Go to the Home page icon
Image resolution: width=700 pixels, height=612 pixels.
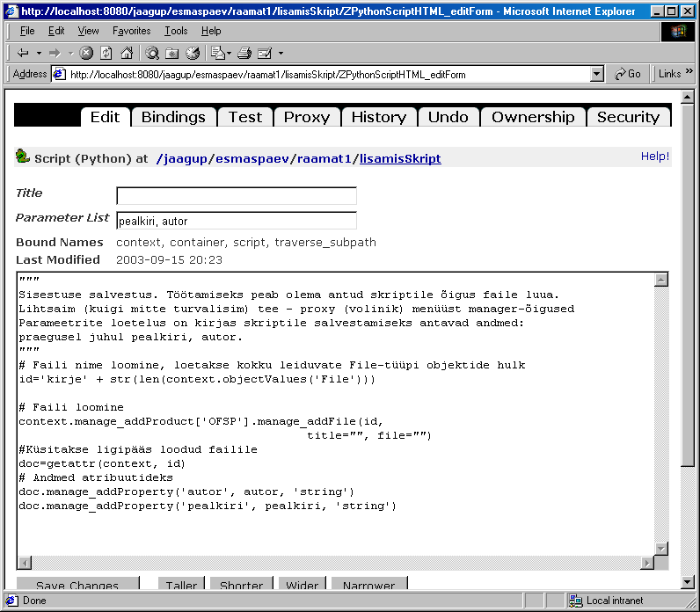(126, 53)
